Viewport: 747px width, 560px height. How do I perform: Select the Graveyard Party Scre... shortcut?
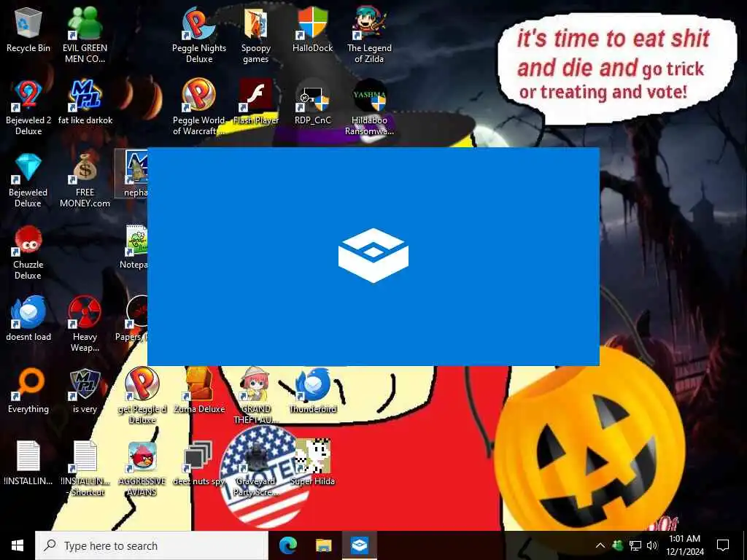pos(255,469)
